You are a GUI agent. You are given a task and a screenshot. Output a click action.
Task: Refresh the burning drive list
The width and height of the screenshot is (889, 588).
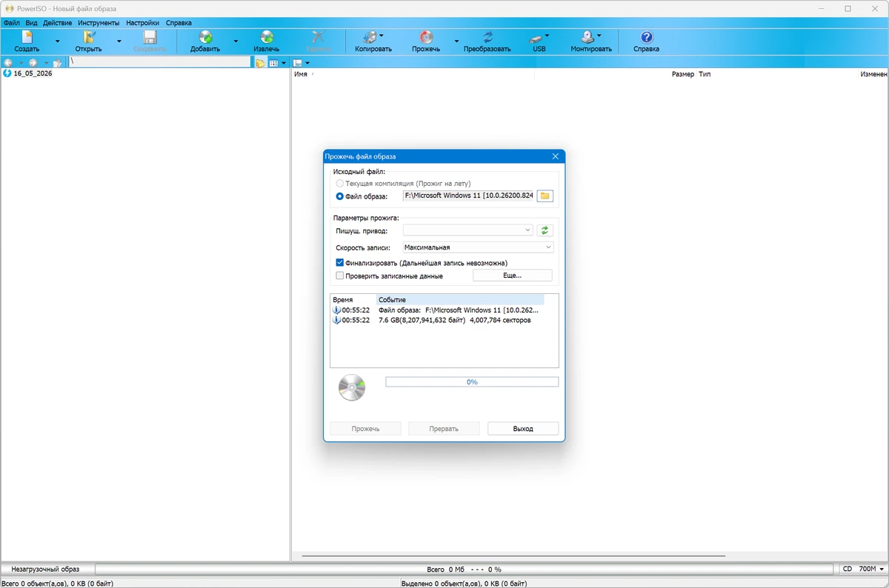click(545, 230)
